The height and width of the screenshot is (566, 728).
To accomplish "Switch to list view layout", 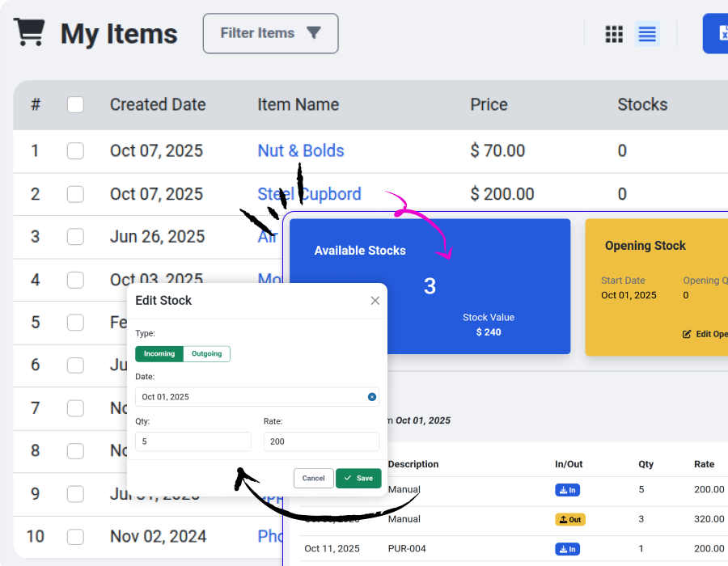I will pyautogui.click(x=646, y=34).
